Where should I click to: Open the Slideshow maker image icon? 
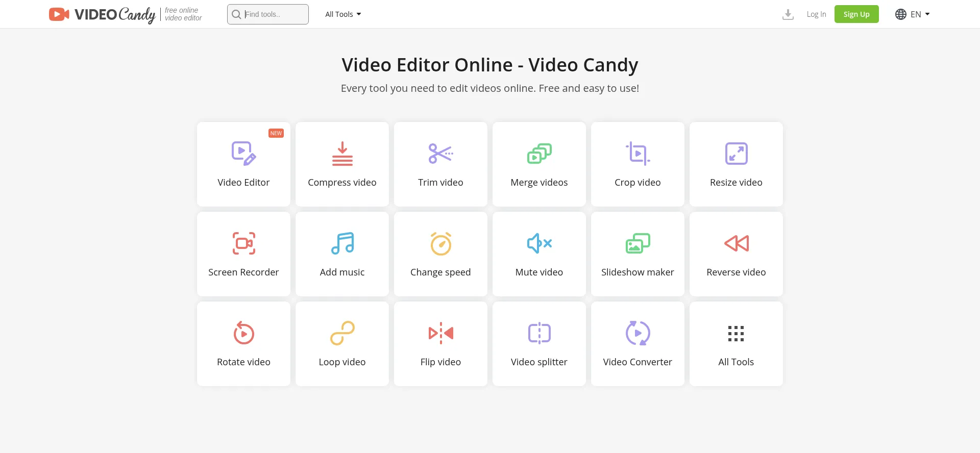[x=638, y=243]
